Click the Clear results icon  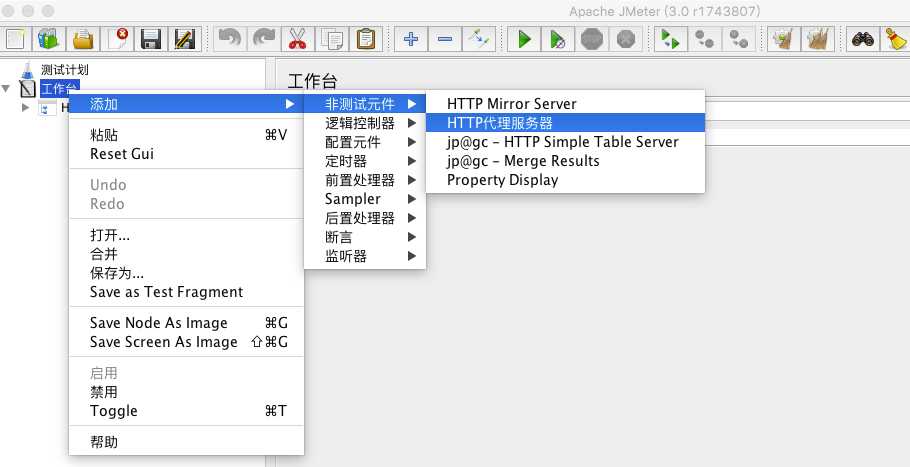pyautogui.click(x=783, y=39)
